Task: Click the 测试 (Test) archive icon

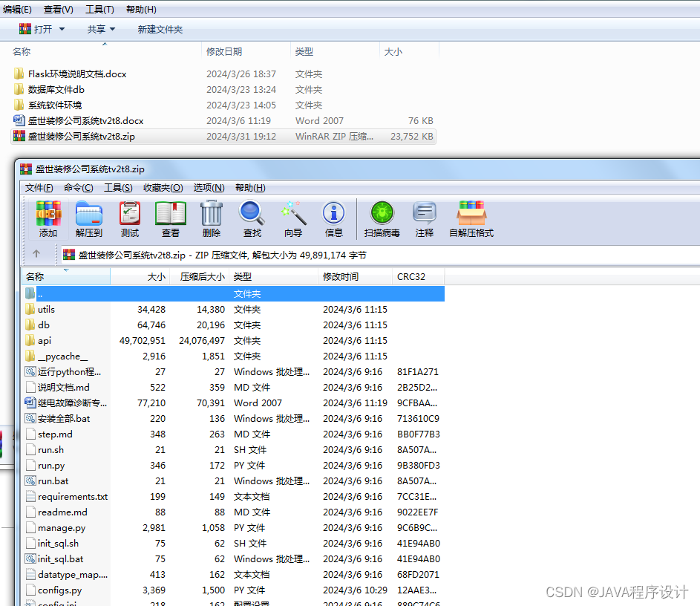Action: pos(130,219)
